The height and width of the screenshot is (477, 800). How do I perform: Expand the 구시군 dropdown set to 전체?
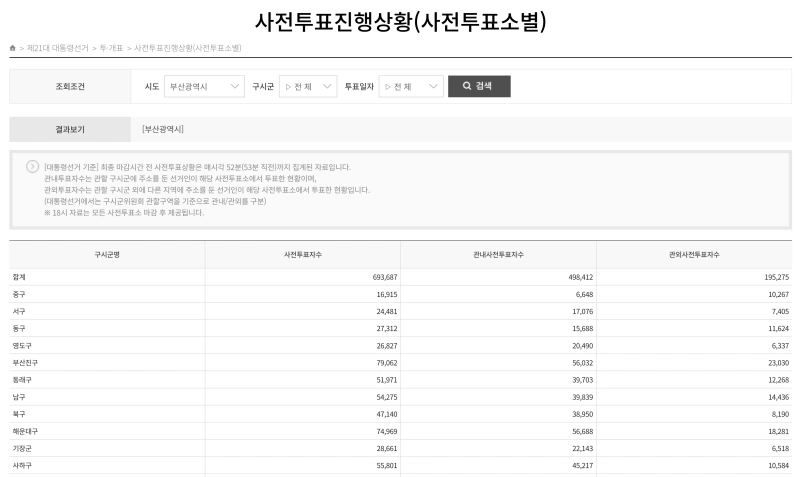pos(308,86)
